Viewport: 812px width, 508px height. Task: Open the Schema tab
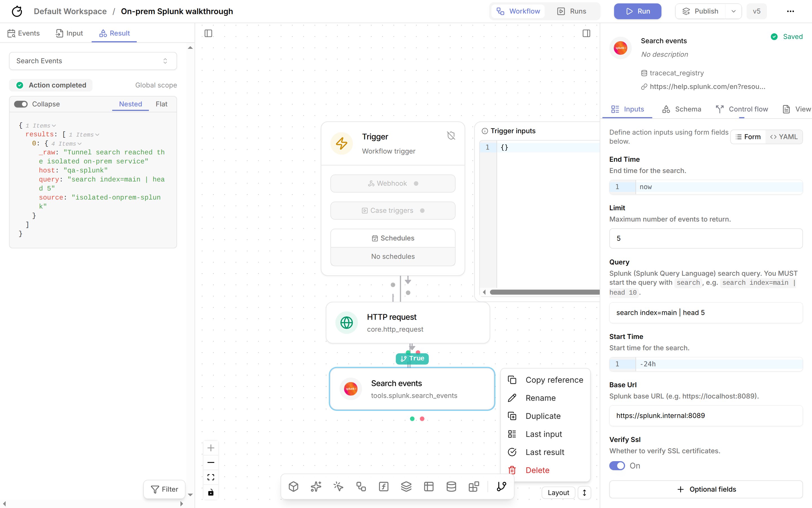coord(681,109)
